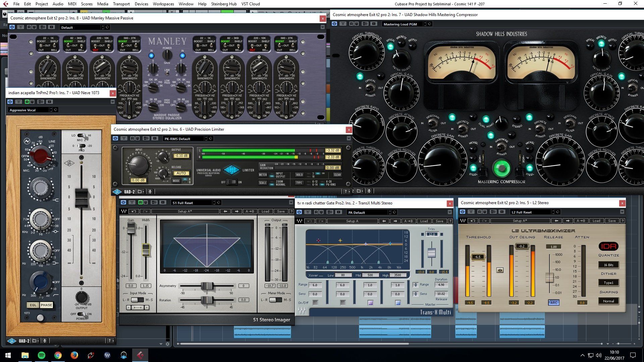
Task: Click the threshold/ceiling link arrows in L2
Action: [x=500, y=270]
